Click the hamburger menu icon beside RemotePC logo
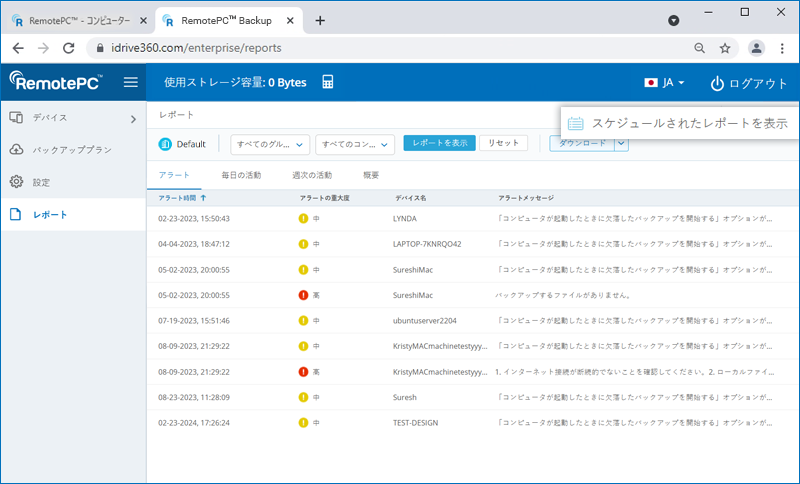The image size is (800, 484). [131, 82]
